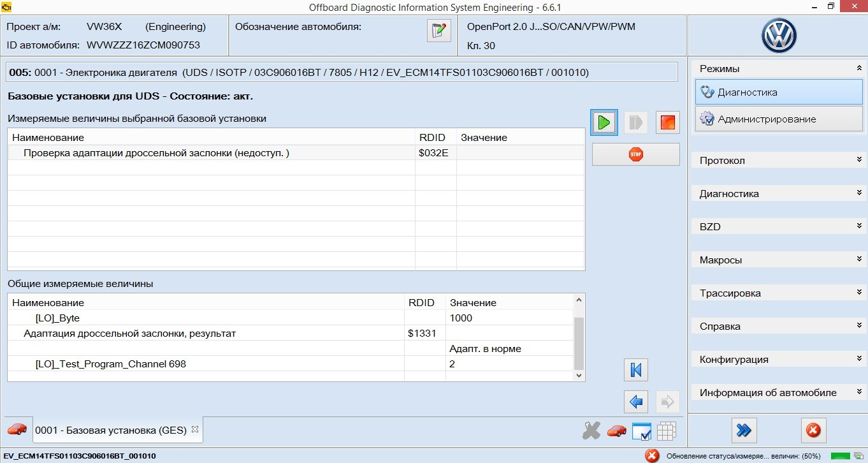This screenshot has width=868, height=463.
Task: Click the OpenPort 2.0 interface text
Action: tap(551, 27)
